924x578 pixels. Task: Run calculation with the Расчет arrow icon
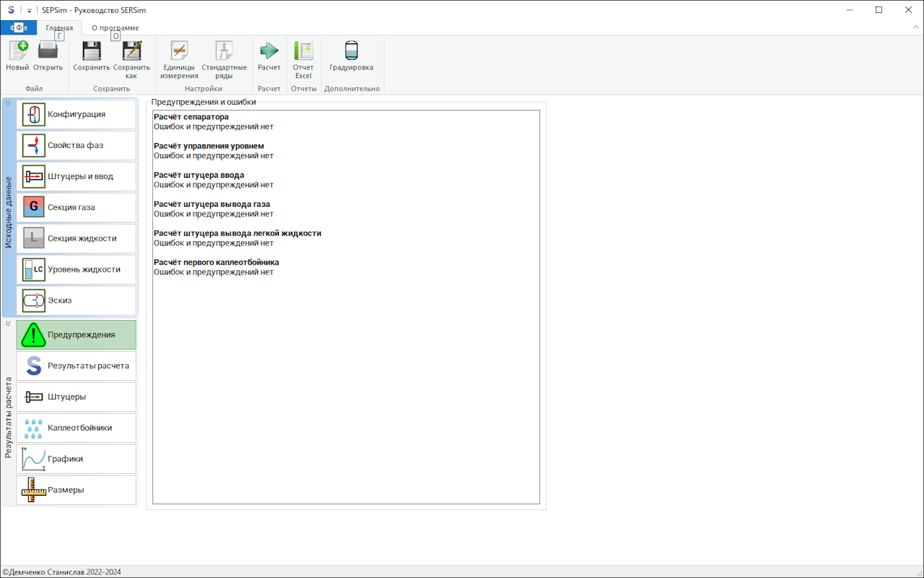269,51
